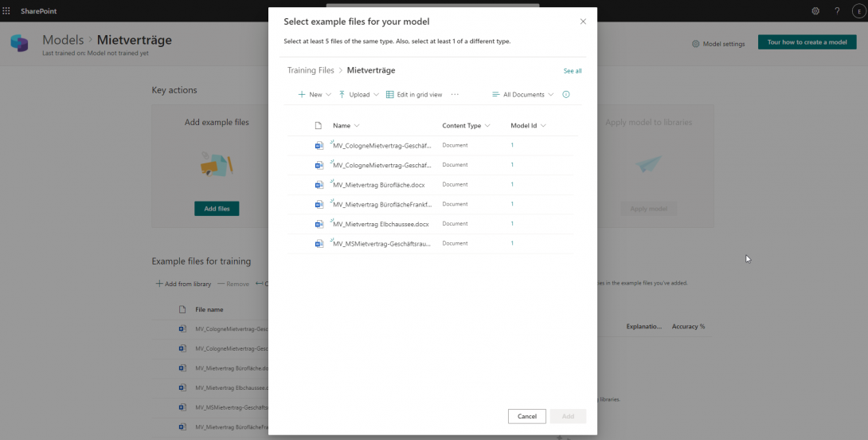Click the File name column header in training list
The image size is (868, 440).
pos(209,310)
